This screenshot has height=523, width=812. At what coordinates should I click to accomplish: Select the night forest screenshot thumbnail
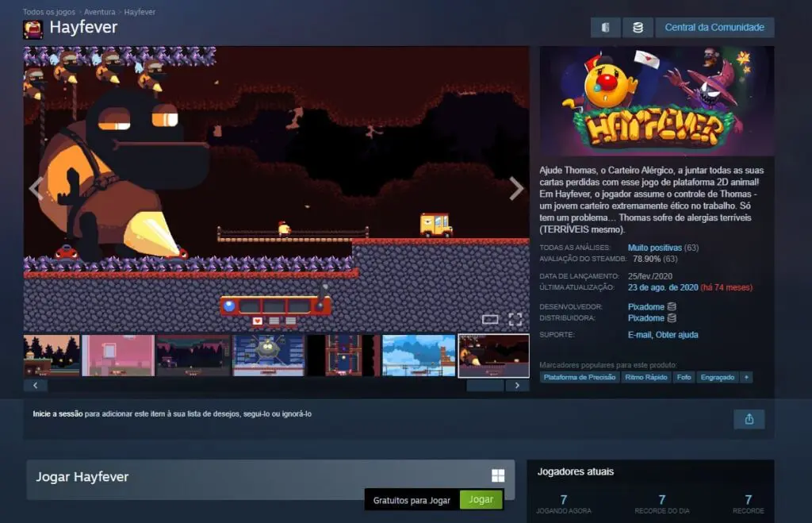[52, 355]
